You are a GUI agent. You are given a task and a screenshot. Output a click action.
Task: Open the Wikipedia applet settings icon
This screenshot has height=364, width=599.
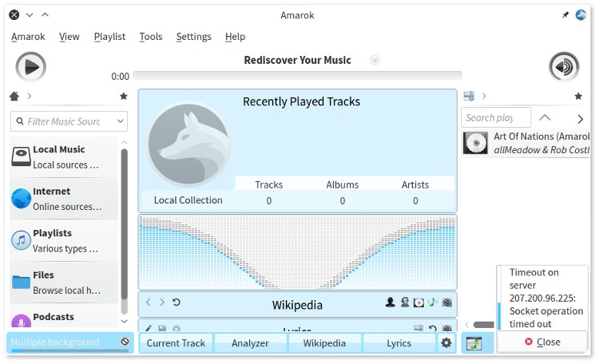(447, 303)
